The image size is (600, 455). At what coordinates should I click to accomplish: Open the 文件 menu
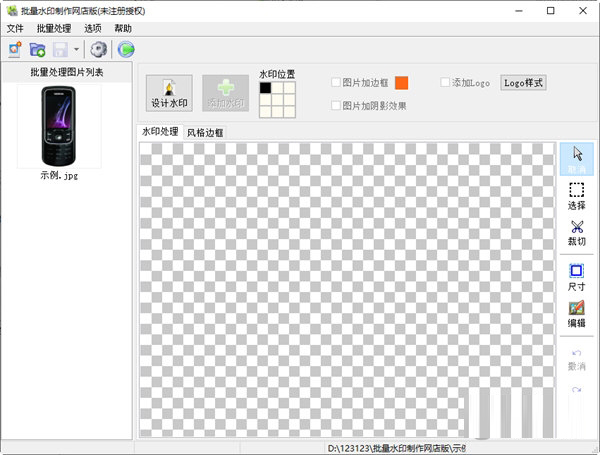point(15,29)
